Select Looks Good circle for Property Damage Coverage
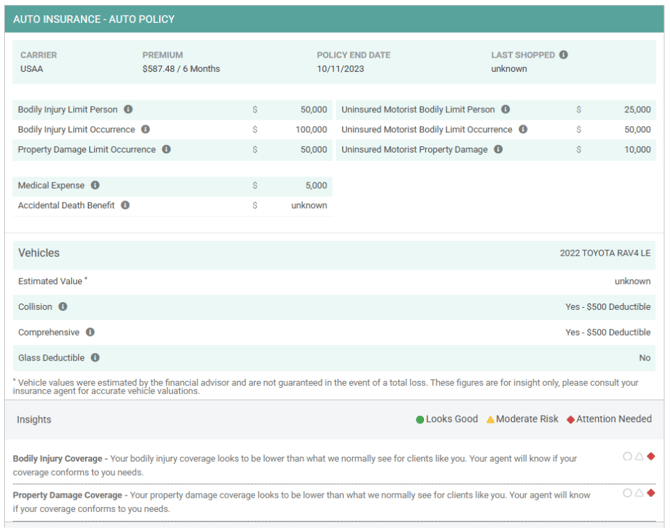Viewport: 670px width, 532px height. point(627,493)
